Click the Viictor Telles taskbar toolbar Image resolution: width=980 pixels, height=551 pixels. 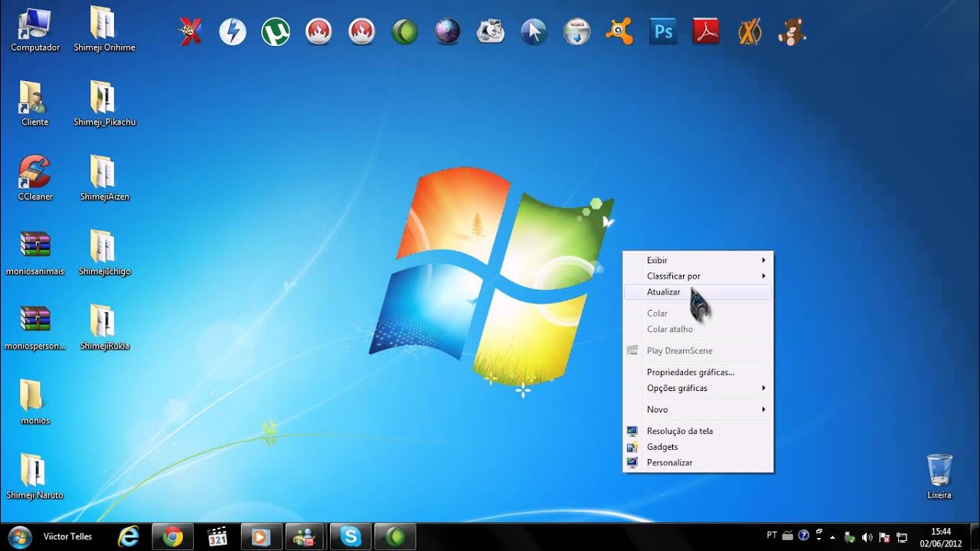click(67, 536)
